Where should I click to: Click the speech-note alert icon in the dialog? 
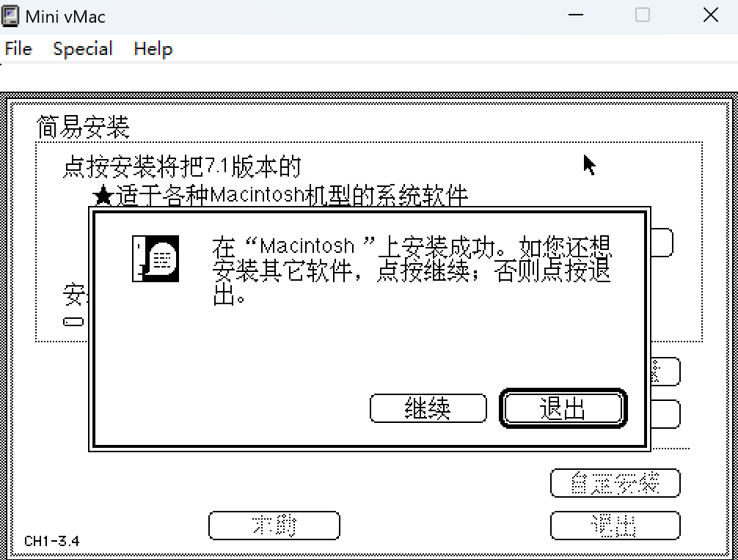pyautogui.click(x=156, y=259)
